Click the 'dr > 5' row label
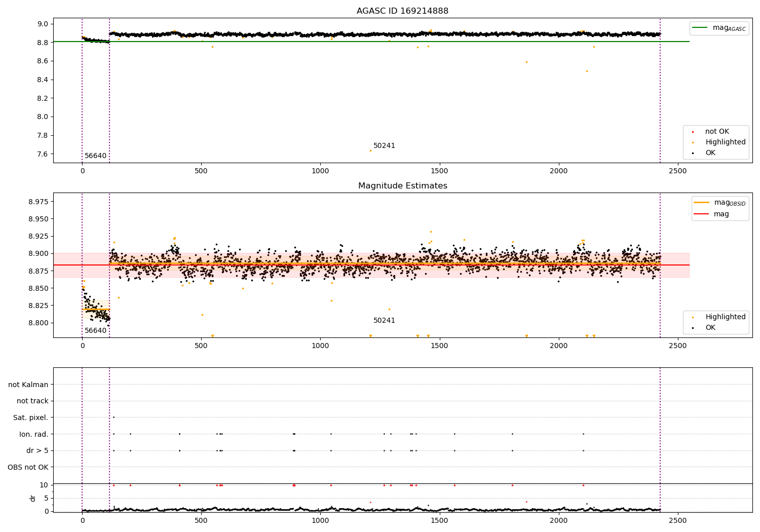 pyautogui.click(x=37, y=450)
